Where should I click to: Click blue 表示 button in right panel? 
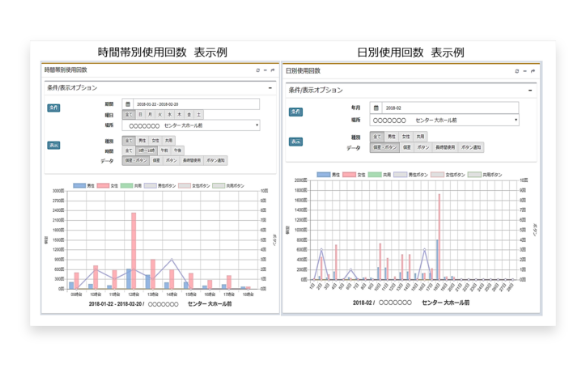point(296,142)
